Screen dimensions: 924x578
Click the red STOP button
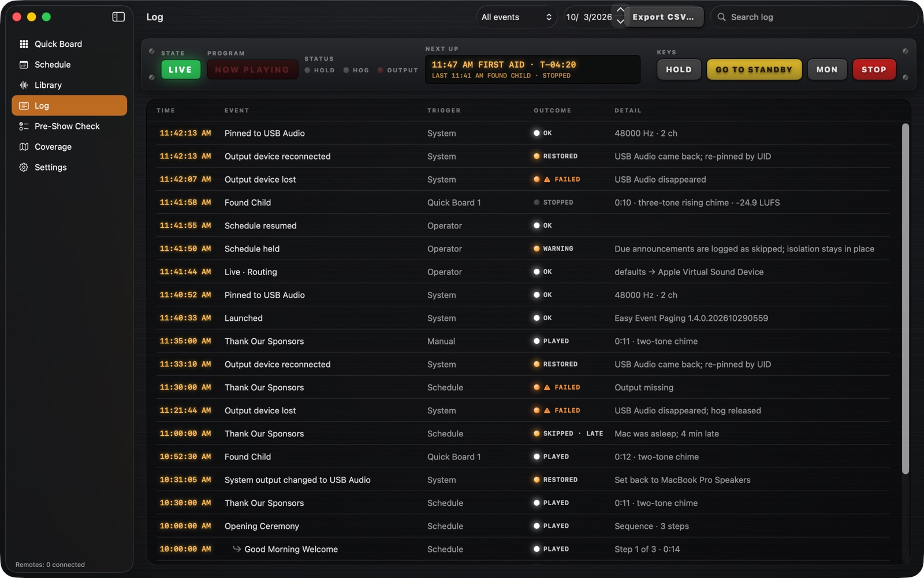coord(874,69)
